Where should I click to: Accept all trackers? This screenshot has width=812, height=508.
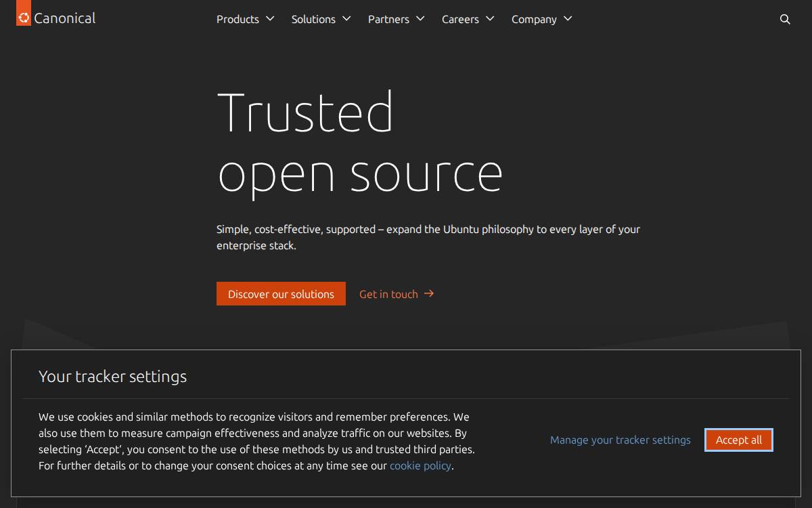[x=738, y=440]
